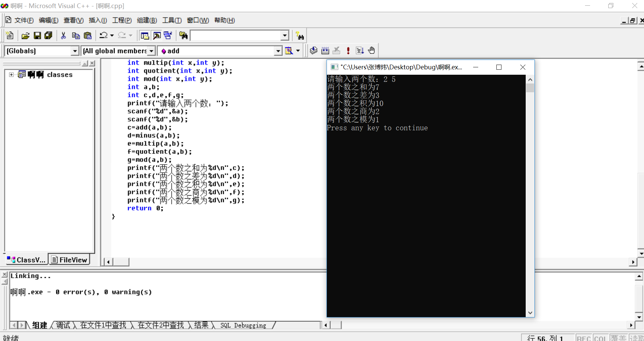Select the 在文件1中查找 output tab
Screen dimensions: 644x341
pos(103,325)
